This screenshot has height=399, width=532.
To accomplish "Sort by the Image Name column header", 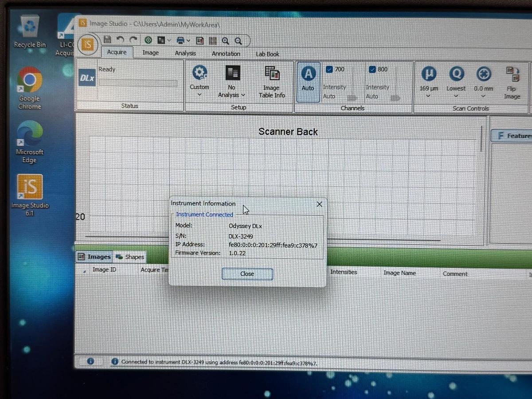I will [x=399, y=273].
